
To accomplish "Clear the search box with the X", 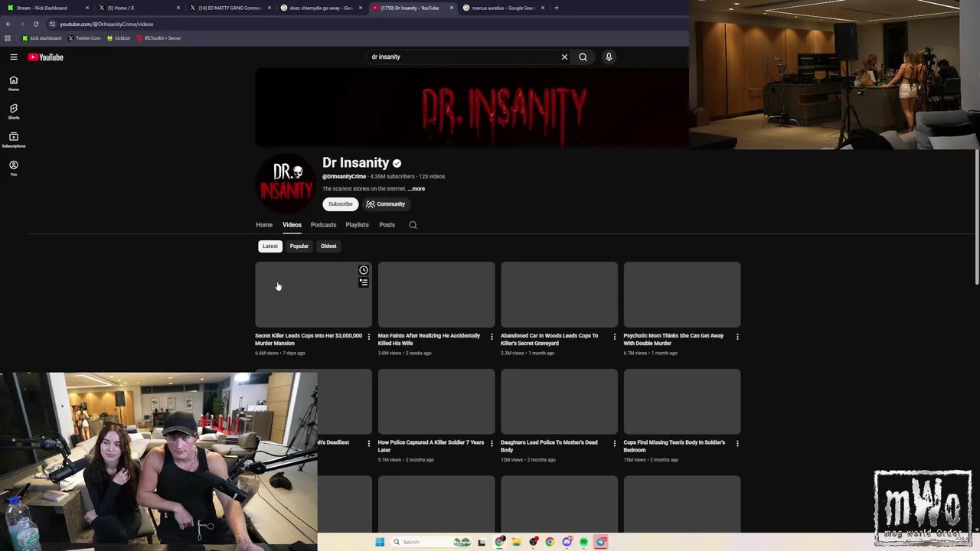I will pyautogui.click(x=564, y=57).
